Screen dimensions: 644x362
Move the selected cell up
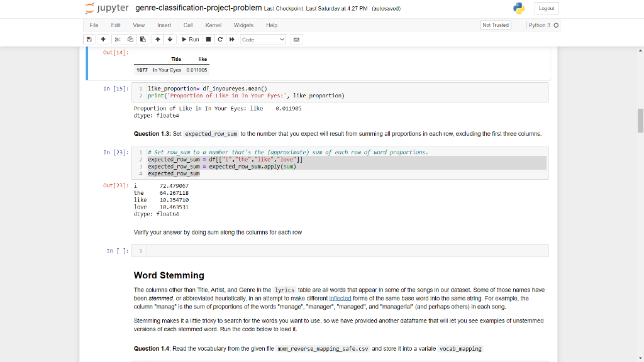[157, 39]
